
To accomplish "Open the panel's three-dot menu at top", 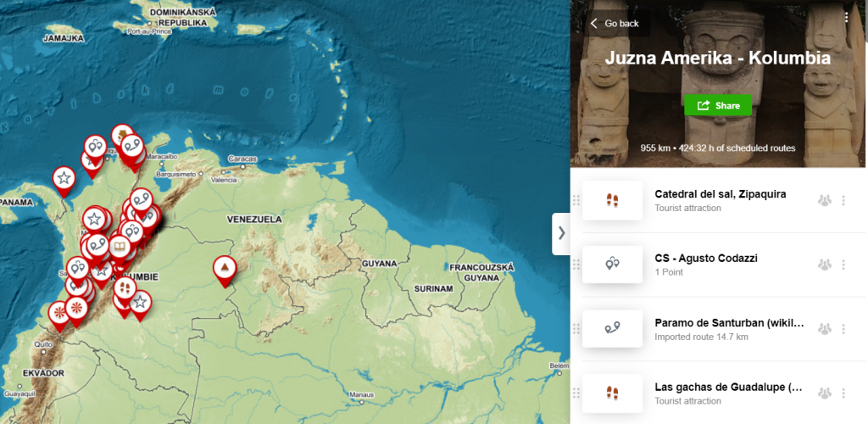I will click(847, 18).
